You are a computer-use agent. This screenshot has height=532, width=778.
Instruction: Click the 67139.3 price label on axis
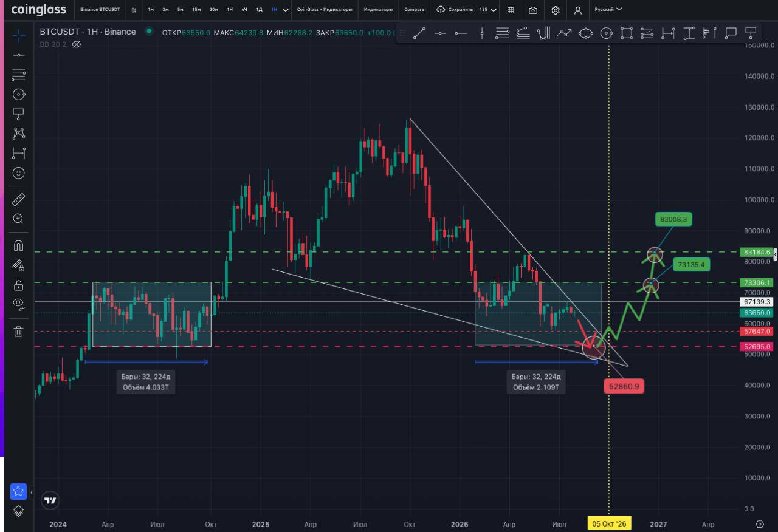point(757,302)
